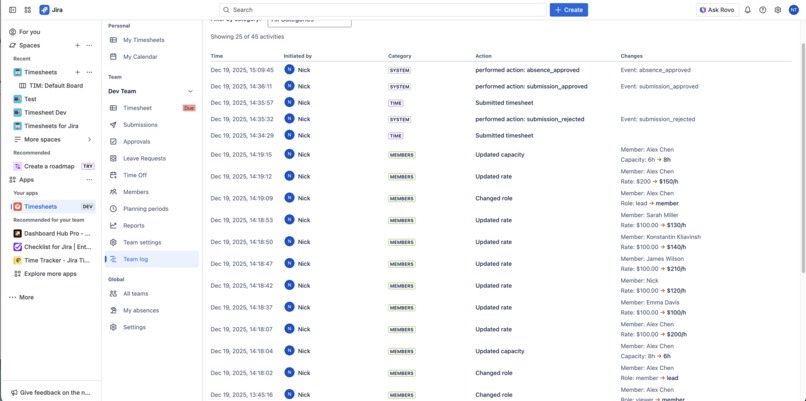The image size is (806, 401).
Task: Click 'Role: lead → member' change text
Action: click(x=650, y=204)
